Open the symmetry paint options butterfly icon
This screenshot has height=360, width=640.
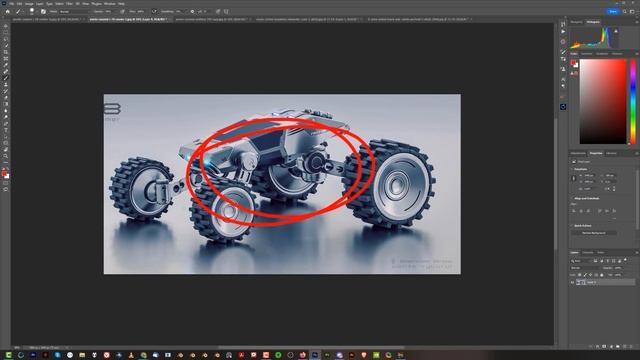(226, 11)
